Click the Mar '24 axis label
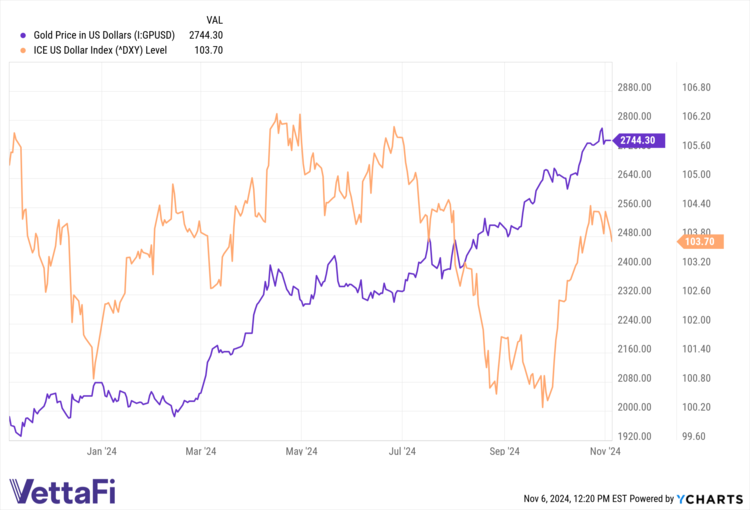 pyautogui.click(x=201, y=451)
